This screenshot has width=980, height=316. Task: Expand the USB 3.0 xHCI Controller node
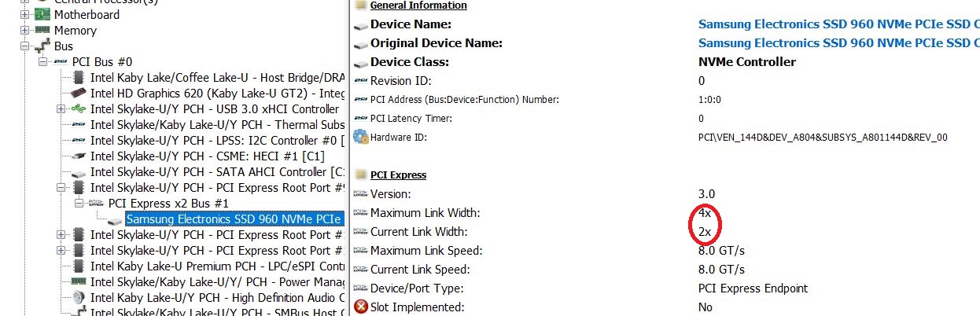[61, 109]
